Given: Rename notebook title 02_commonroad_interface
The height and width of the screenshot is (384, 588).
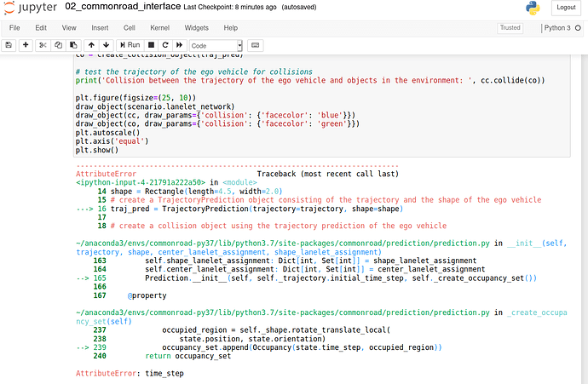Looking at the screenshot, I should [123, 7].
